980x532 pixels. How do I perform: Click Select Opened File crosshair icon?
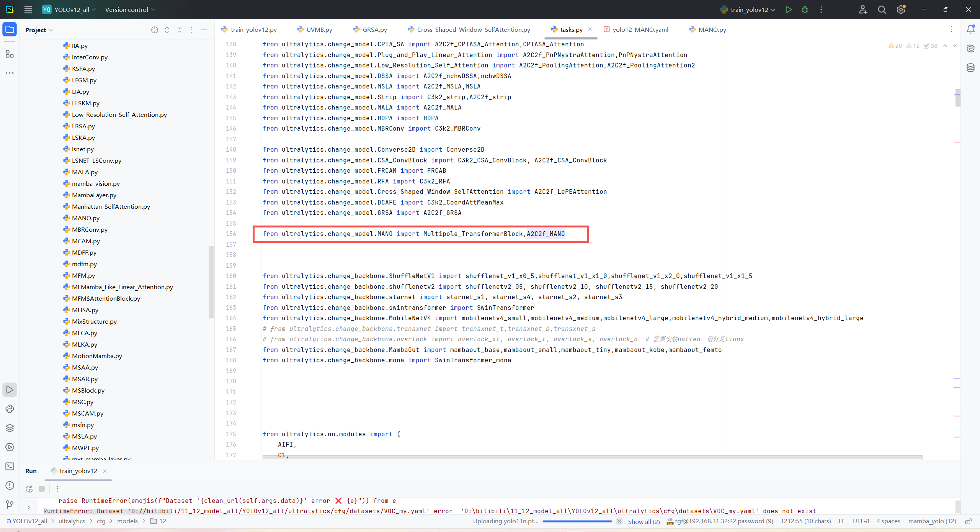[154, 30]
